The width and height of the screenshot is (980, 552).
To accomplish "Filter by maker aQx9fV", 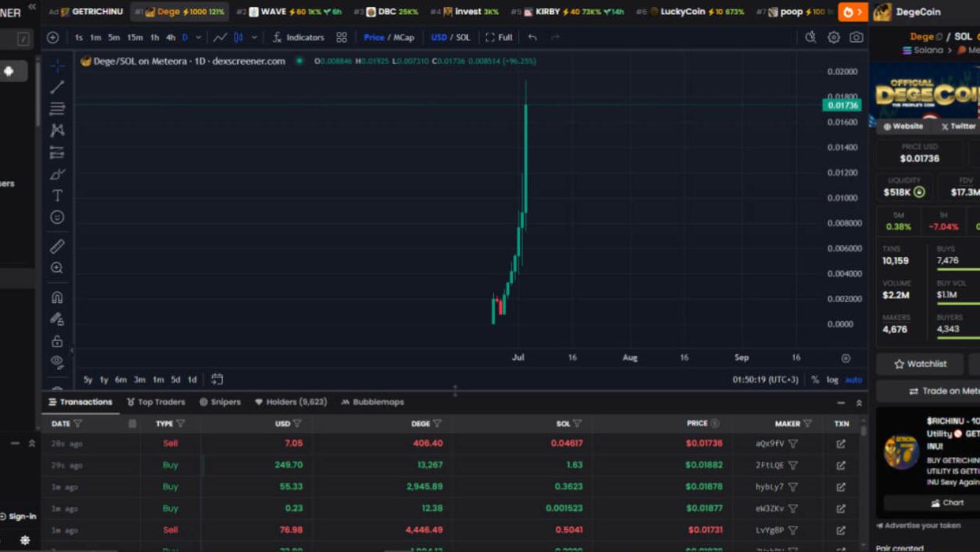I will [793, 444].
